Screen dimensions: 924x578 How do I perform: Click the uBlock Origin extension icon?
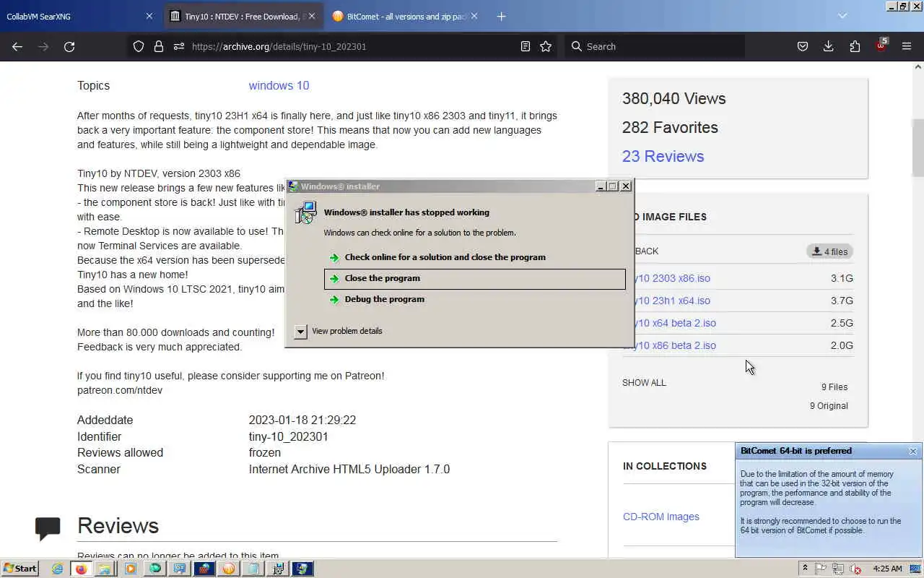881,46
